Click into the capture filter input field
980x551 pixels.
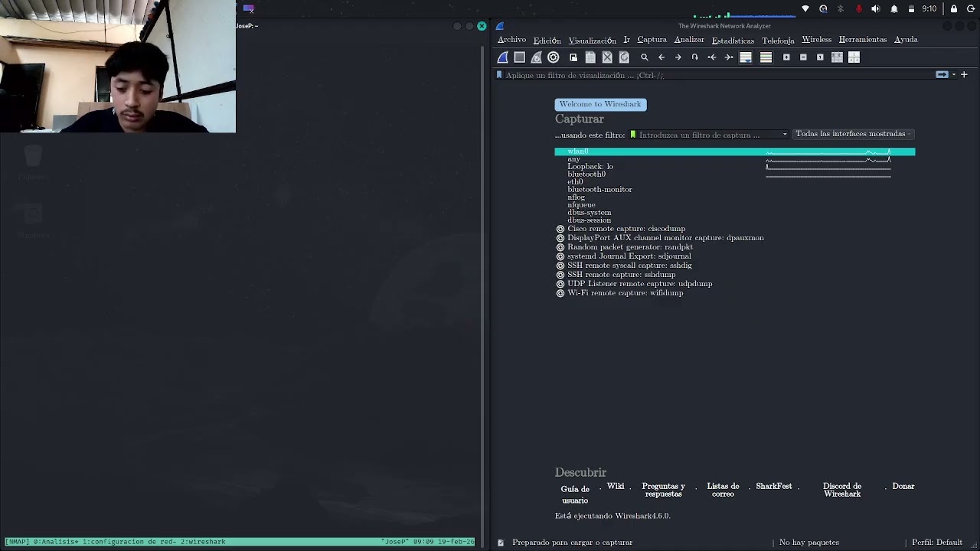709,135
